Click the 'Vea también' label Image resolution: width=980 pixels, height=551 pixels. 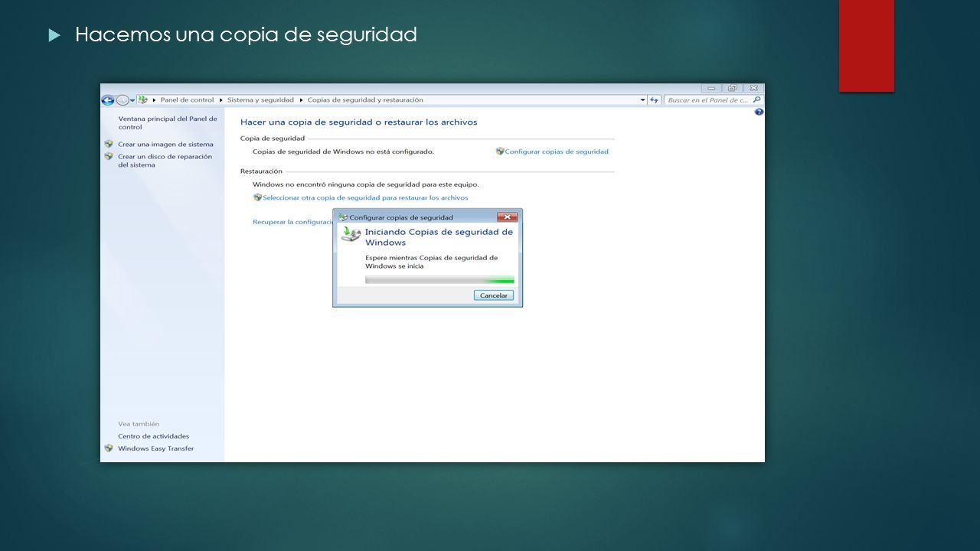click(x=139, y=423)
